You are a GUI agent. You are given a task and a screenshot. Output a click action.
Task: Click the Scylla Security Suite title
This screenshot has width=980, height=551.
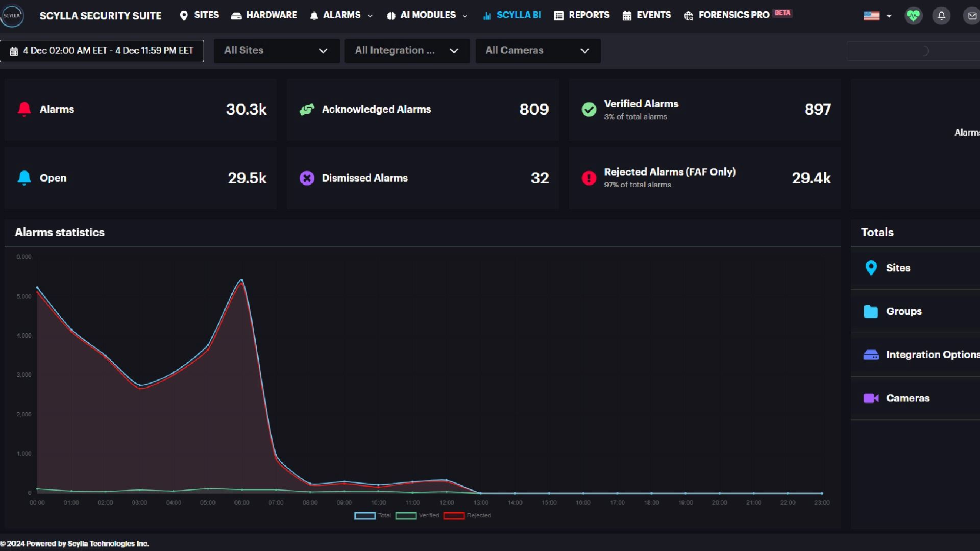101,16
